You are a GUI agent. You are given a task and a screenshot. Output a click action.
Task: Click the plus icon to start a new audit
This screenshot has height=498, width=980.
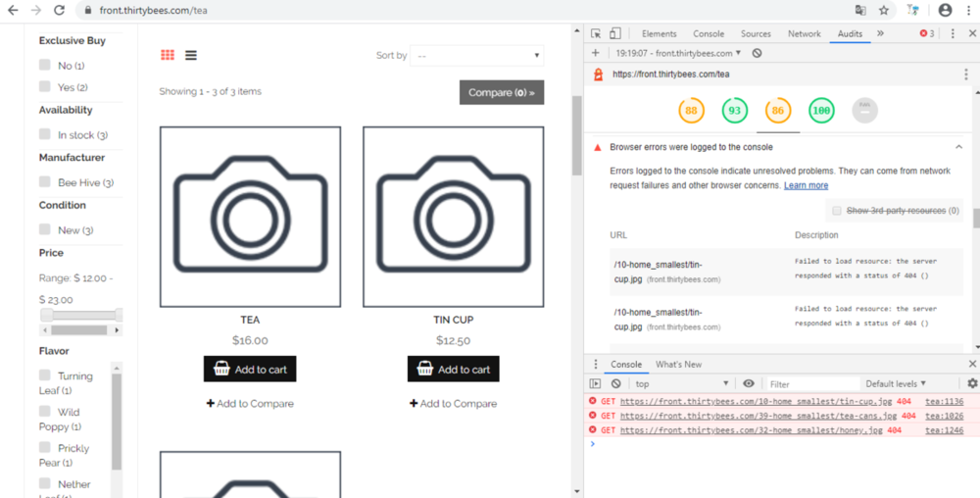pyautogui.click(x=595, y=53)
